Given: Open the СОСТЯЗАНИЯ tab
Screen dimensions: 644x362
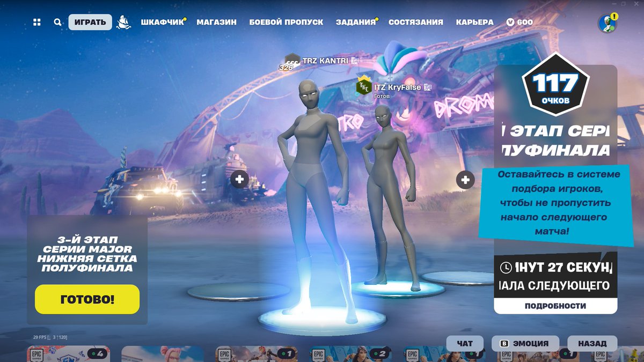Looking at the screenshot, I should coord(416,22).
